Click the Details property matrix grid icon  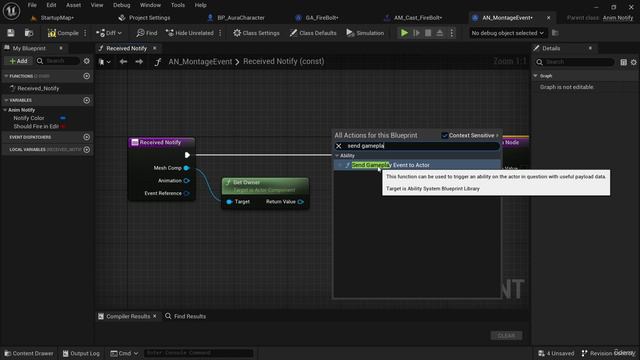(x=623, y=62)
